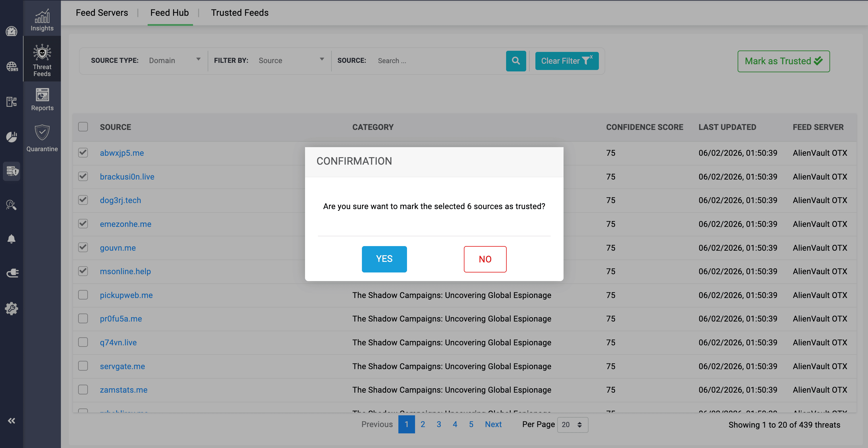This screenshot has height=448, width=868.
Task: Click the DNS globe sidebar icon
Action: [12, 66]
